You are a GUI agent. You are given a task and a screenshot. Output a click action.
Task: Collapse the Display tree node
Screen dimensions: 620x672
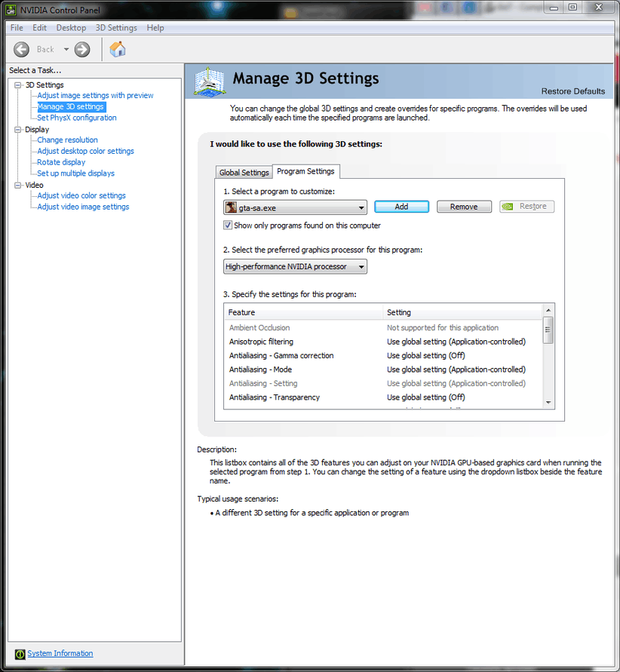pyautogui.click(x=17, y=130)
